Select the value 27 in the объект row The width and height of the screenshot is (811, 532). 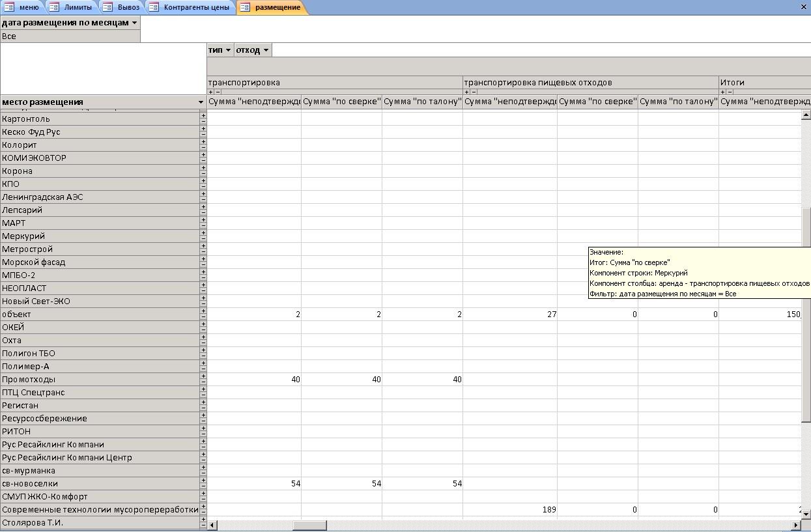[x=510, y=315]
